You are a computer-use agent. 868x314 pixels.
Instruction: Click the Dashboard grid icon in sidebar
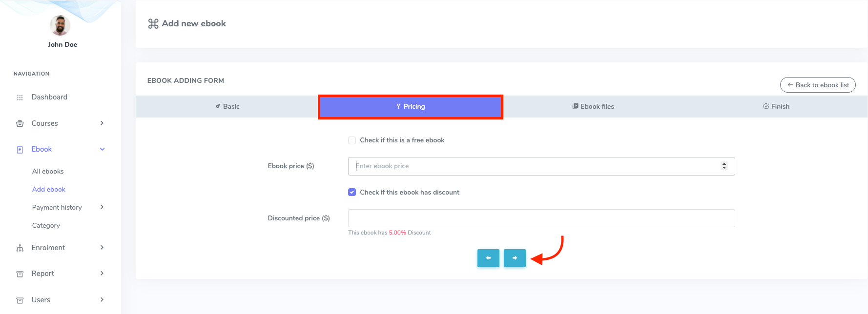[x=20, y=98]
